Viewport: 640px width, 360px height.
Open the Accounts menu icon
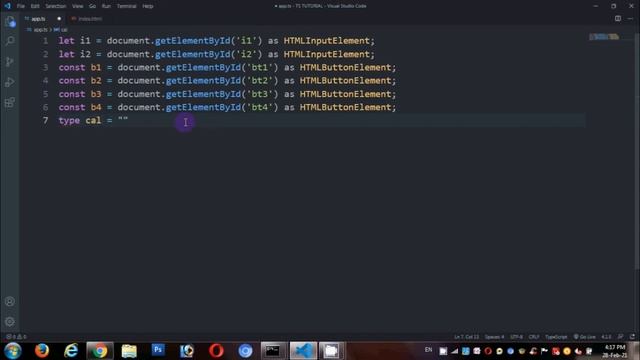point(10,302)
